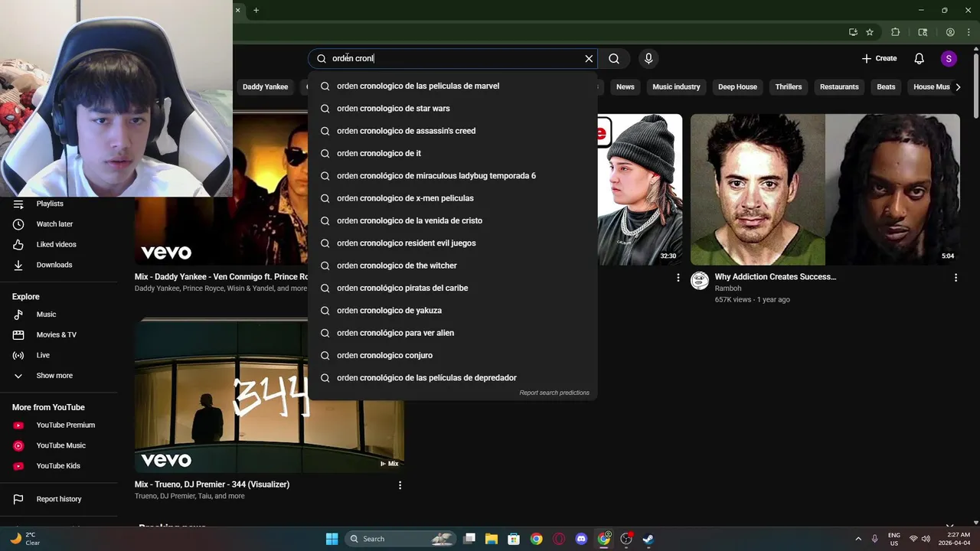
Task: Select resident evil juegos suggestion
Action: 452,243
